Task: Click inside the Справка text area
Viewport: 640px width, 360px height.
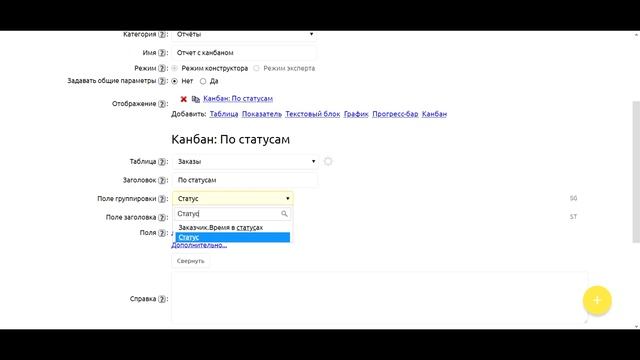Action: (380, 298)
